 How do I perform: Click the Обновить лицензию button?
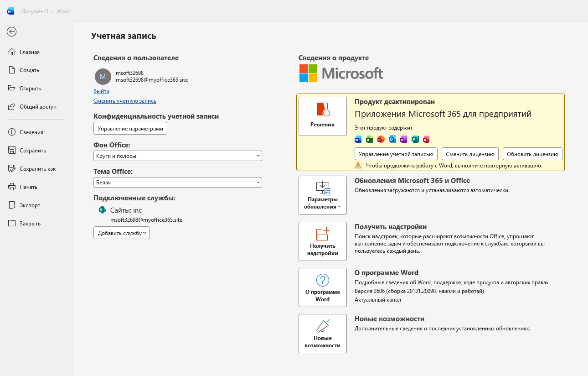point(532,154)
